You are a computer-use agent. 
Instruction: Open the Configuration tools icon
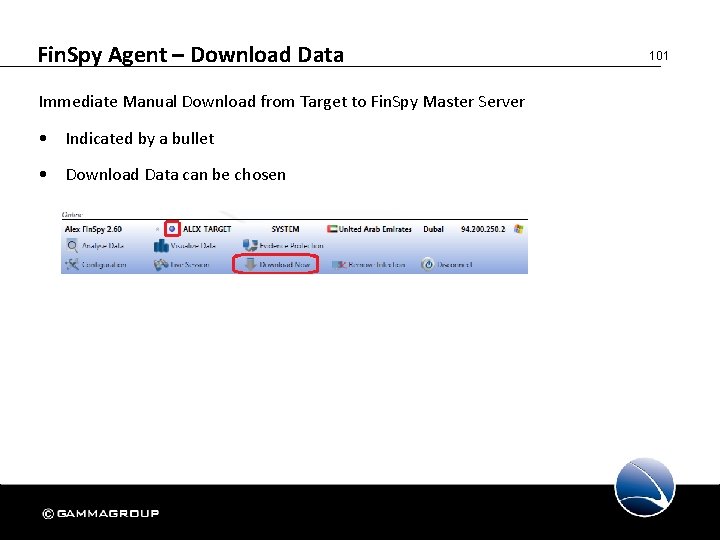(72, 264)
